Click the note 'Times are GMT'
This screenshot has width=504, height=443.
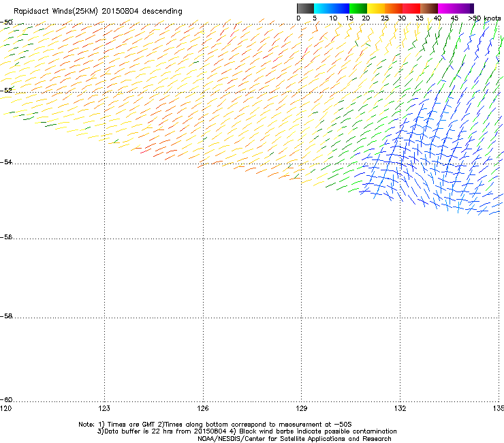coord(131,425)
